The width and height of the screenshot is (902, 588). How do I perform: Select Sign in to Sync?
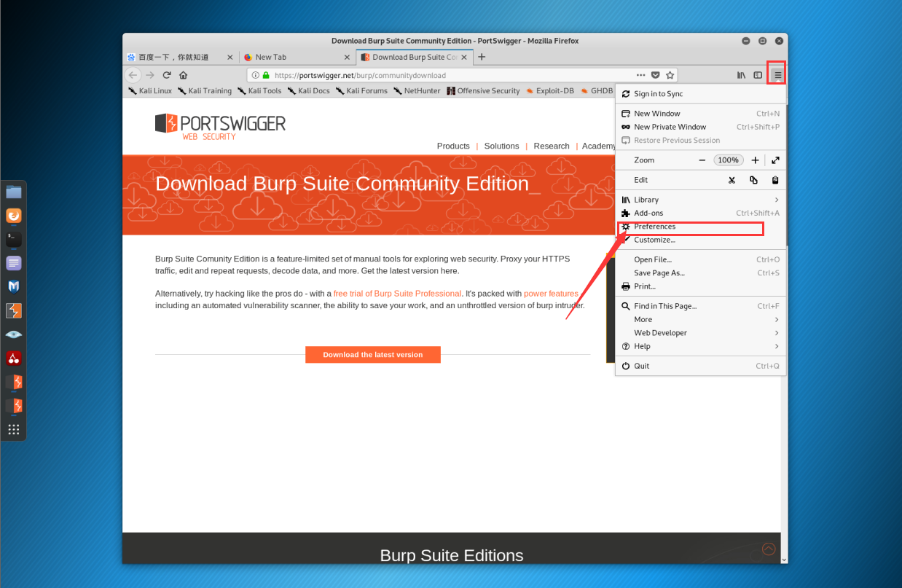pos(700,94)
